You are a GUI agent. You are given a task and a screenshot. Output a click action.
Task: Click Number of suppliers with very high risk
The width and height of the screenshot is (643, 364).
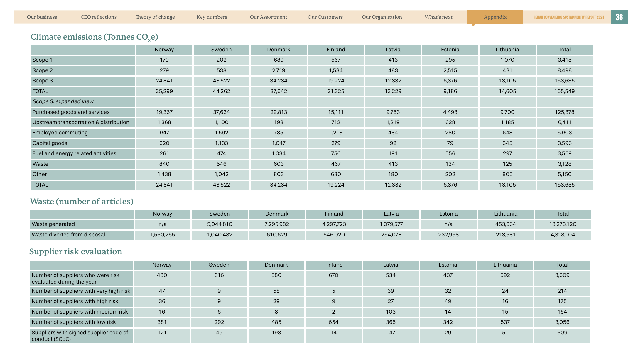[82, 291]
